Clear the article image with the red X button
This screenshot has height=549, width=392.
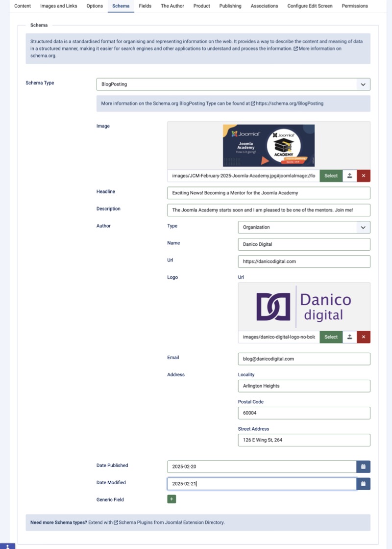[x=363, y=176]
